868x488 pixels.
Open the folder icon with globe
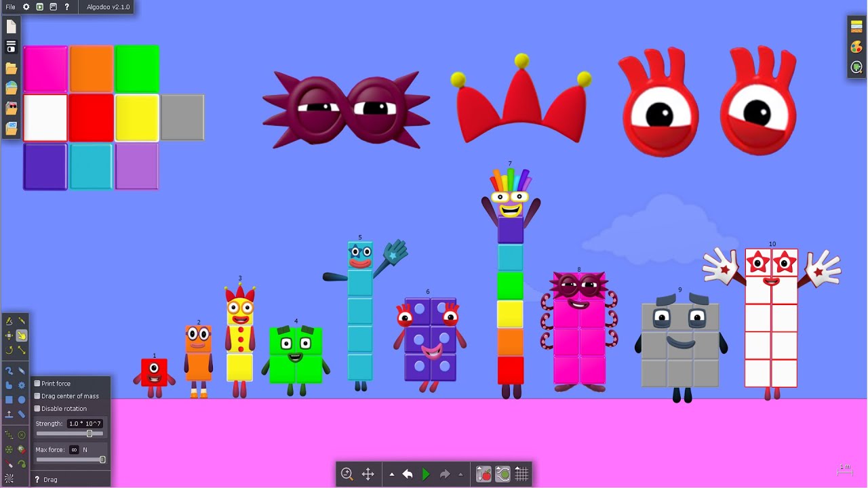pyautogui.click(x=11, y=87)
